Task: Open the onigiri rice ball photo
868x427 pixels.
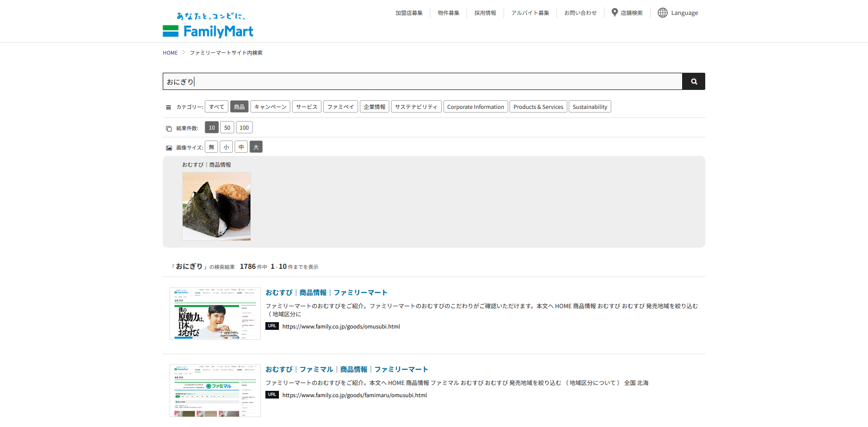Action: click(x=217, y=206)
